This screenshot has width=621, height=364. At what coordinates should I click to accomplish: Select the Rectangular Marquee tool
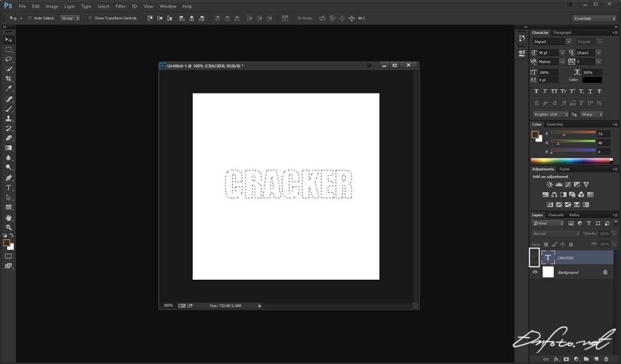[9, 50]
